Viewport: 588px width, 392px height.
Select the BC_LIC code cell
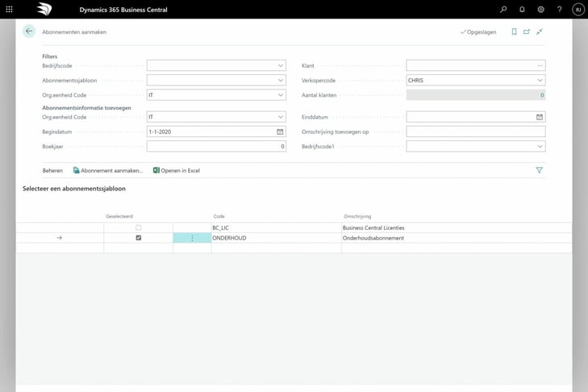click(x=277, y=227)
